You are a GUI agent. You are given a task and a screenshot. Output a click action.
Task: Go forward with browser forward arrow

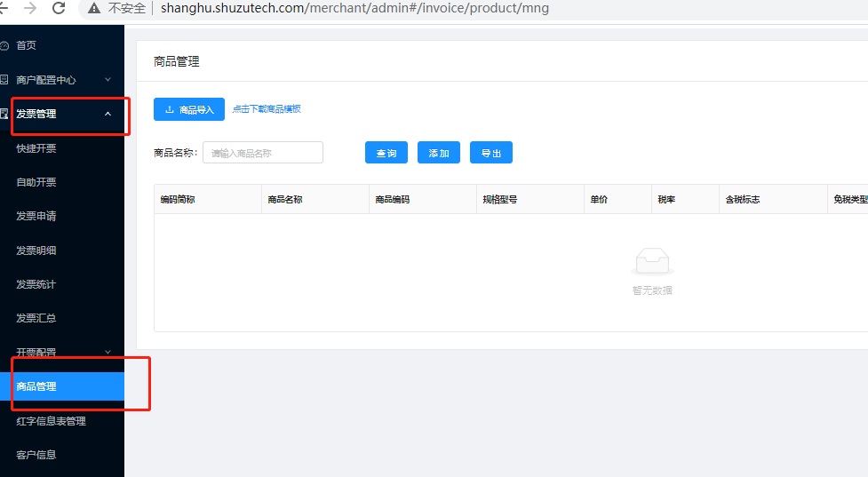[x=30, y=8]
